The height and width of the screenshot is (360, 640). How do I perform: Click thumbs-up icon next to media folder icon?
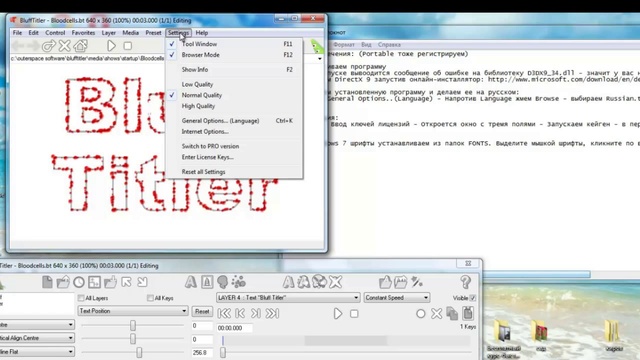tap(385, 282)
